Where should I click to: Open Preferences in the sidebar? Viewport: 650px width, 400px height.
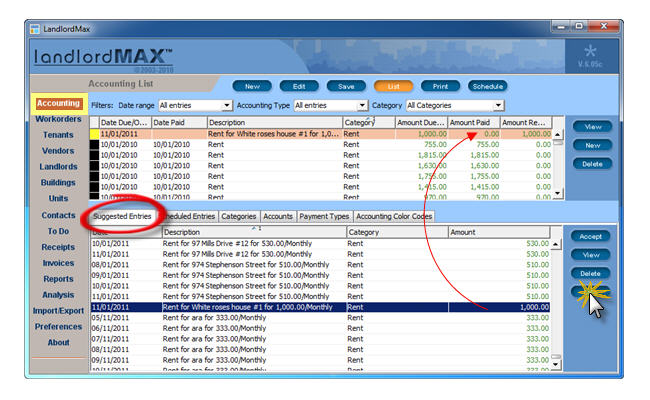tap(58, 327)
